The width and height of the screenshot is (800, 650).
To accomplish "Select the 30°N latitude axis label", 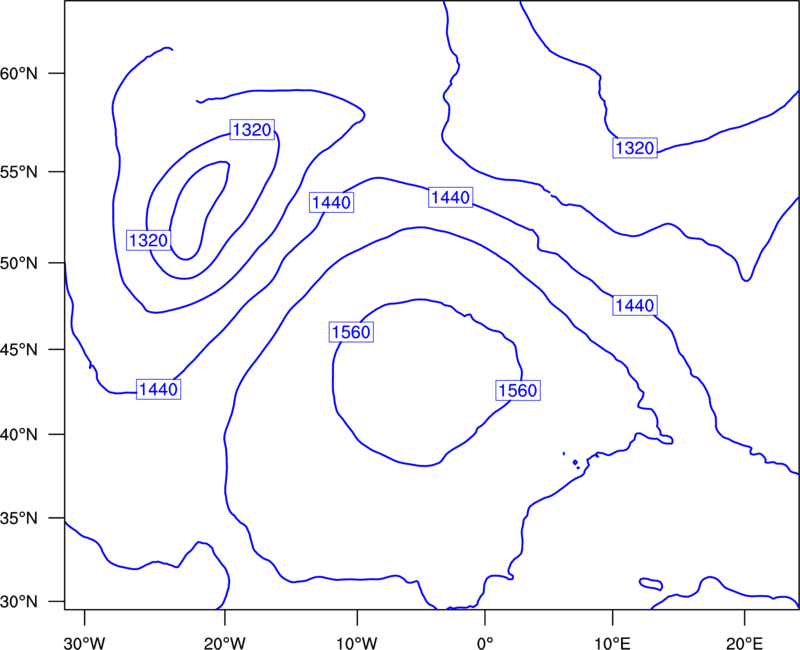I will point(18,602).
